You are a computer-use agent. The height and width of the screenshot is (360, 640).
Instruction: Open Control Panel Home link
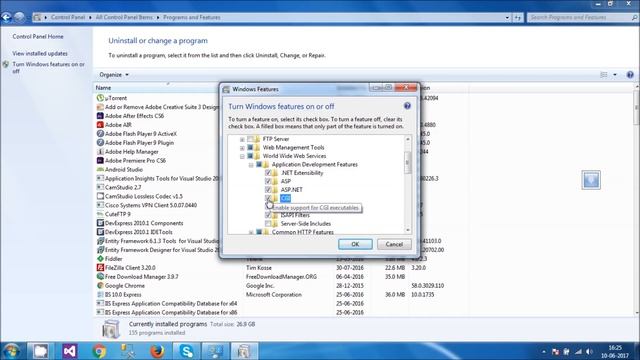tap(38, 37)
